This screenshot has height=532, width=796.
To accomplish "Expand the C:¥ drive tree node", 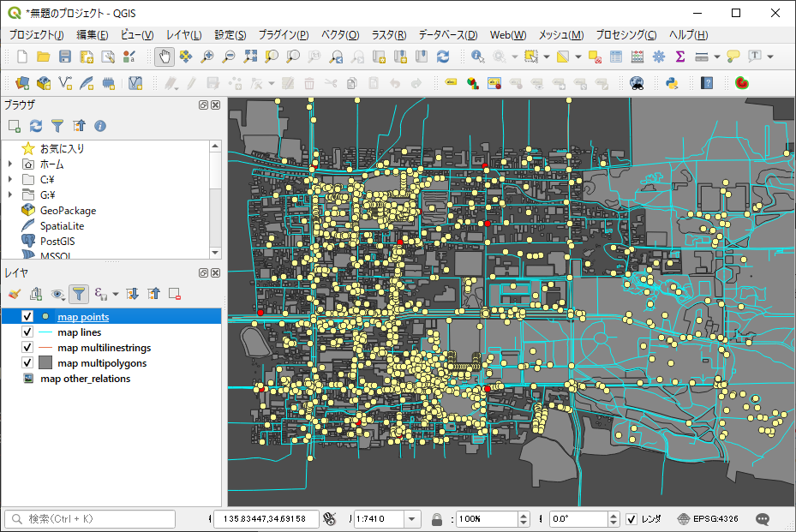I will (10, 180).
